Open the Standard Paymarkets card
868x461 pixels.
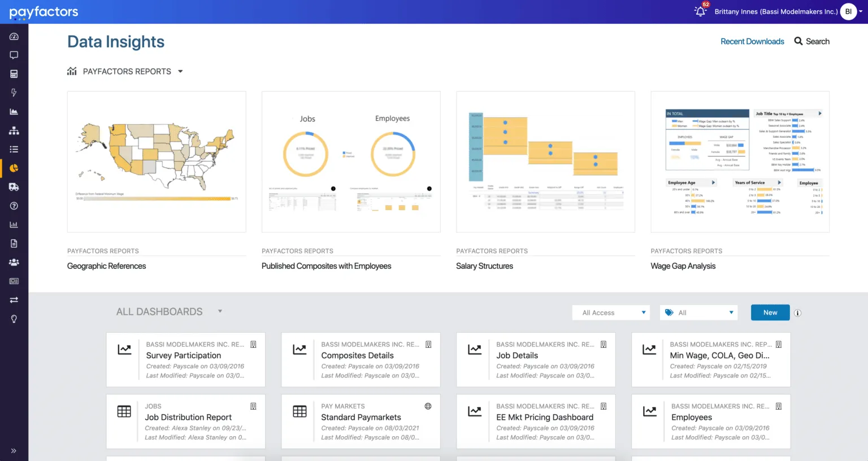[x=361, y=421]
